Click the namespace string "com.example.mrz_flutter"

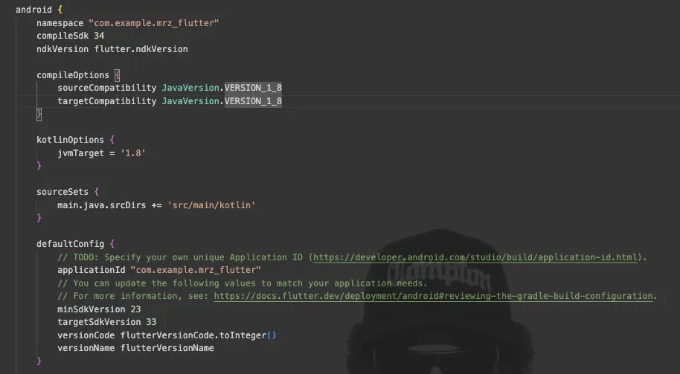(154, 23)
